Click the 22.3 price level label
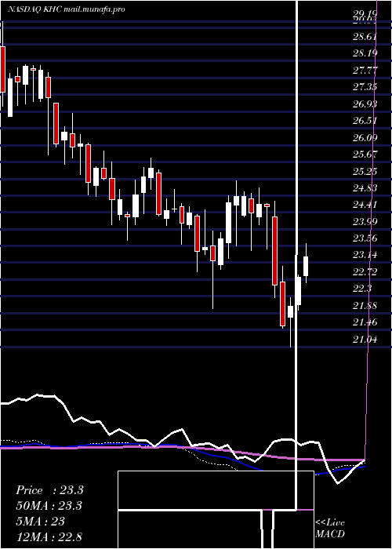The height and width of the screenshot is (549, 392). (362, 289)
